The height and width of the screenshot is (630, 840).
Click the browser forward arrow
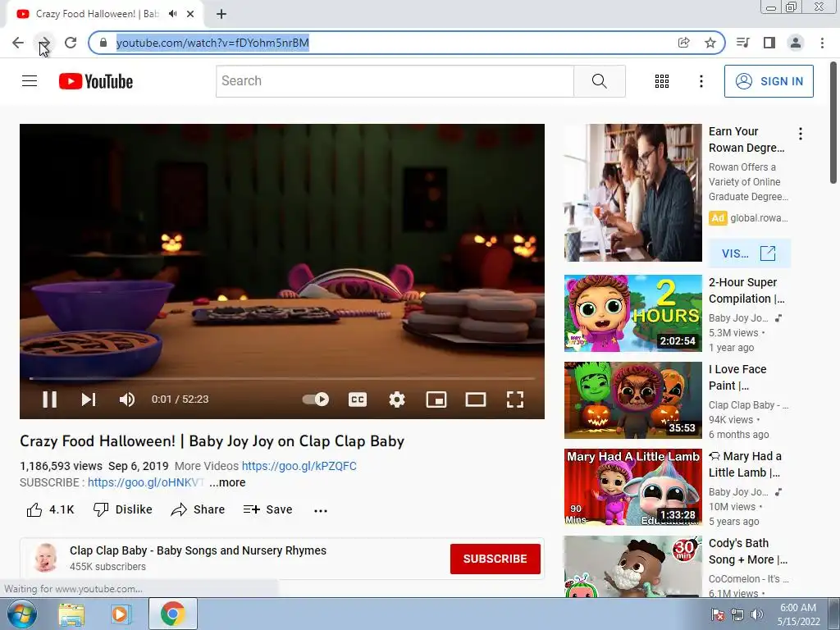(x=44, y=43)
